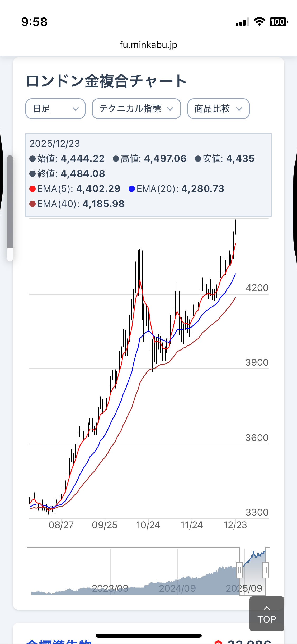
Task: Tap the cellular signal bars icon
Action: 242,22
